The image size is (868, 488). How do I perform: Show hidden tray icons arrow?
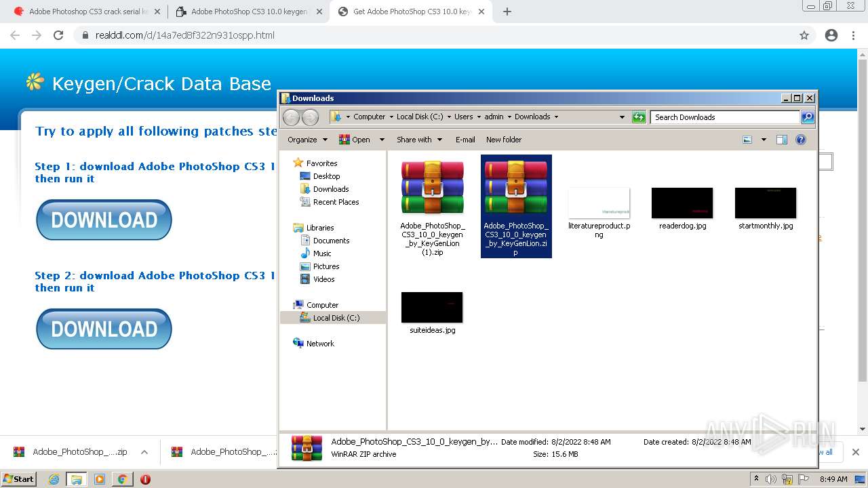click(756, 479)
